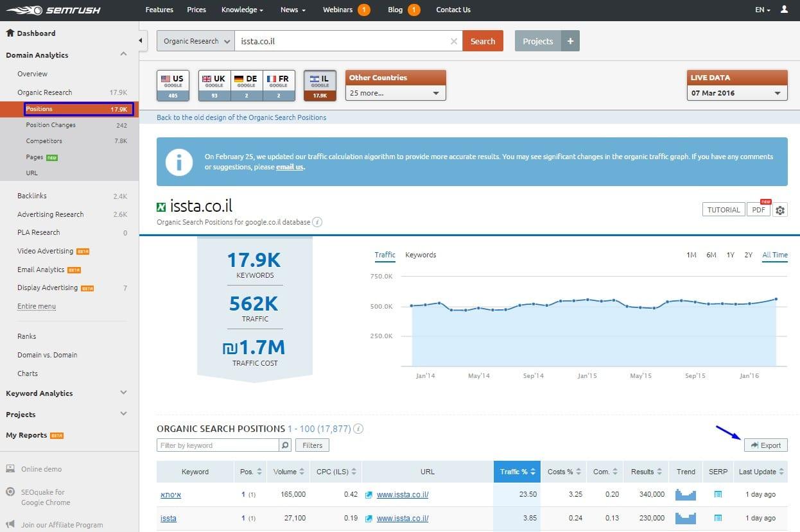Click the magnifier icon in keyword filter
Viewport: 800px width, 532px height.
[x=285, y=445]
